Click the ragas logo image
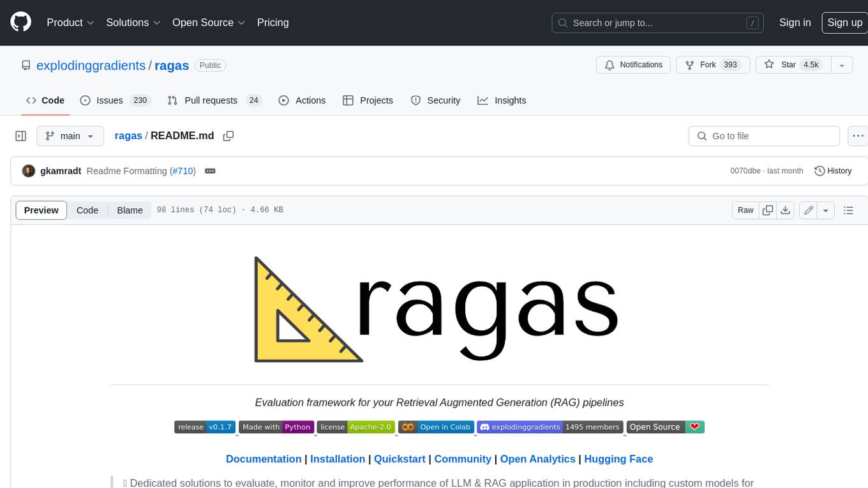Image resolution: width=868 pixels, height=488 pixels. [436, 309]
